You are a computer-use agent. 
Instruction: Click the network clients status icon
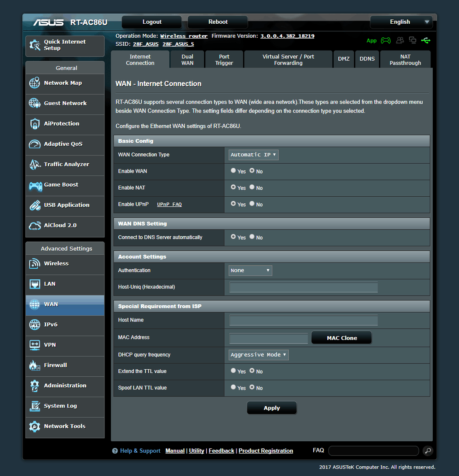412,40
